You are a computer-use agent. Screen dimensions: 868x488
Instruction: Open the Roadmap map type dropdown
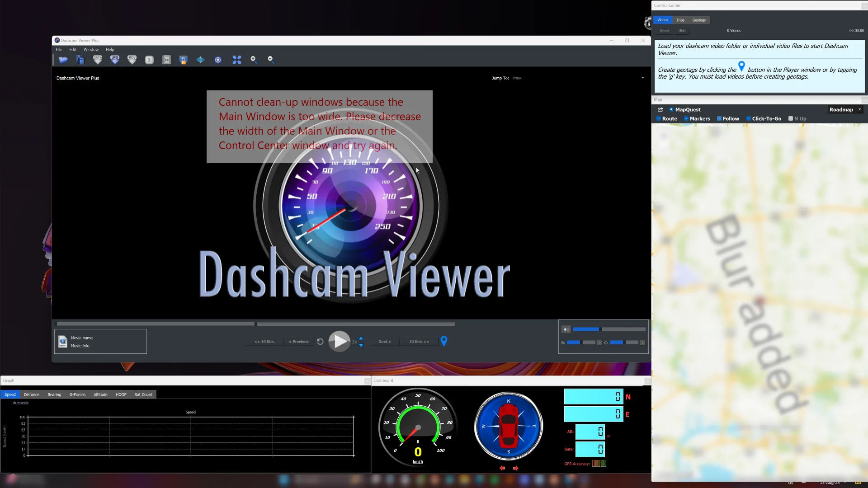pyautogui.click(x=845, y=110)
